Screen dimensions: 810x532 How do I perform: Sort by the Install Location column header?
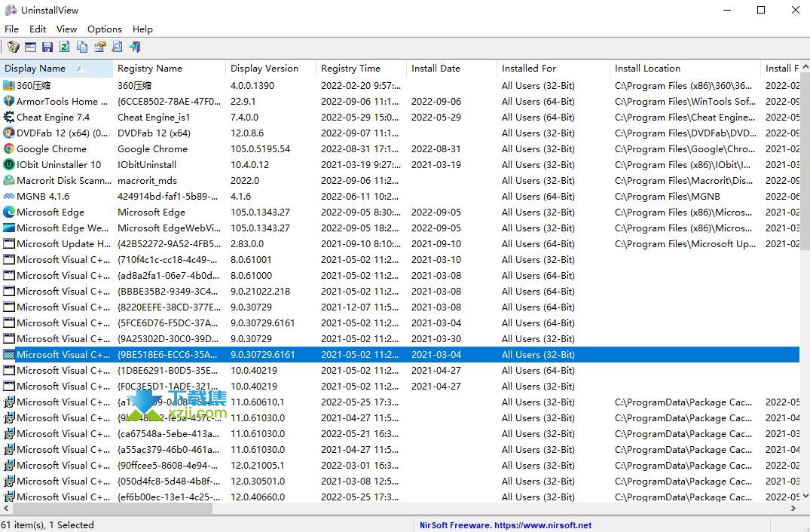[685, 68]
